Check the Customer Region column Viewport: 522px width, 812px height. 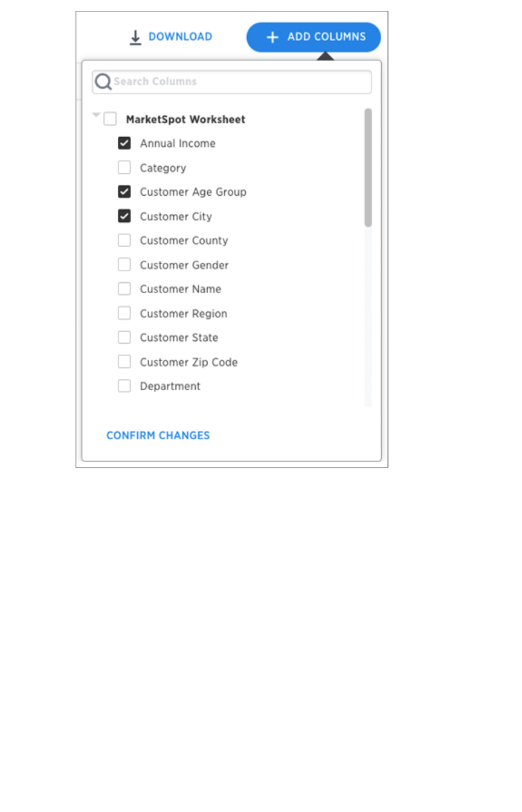124,313
